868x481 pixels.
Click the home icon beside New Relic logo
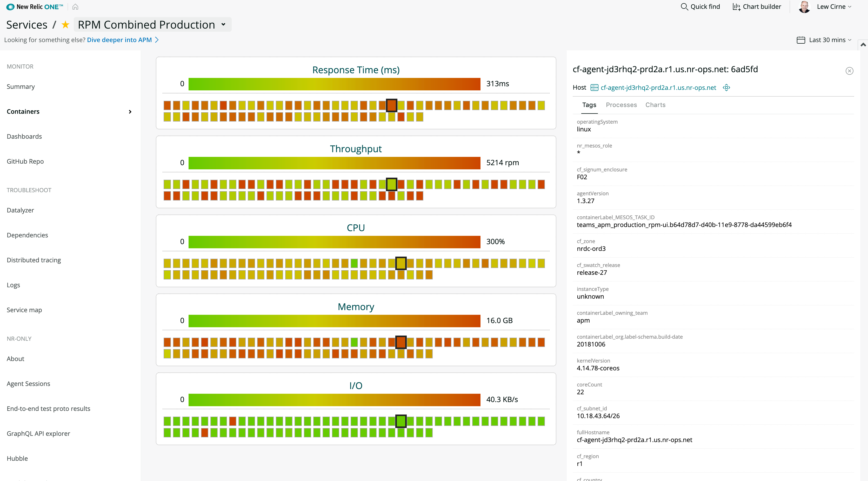[x=75, y=7]
